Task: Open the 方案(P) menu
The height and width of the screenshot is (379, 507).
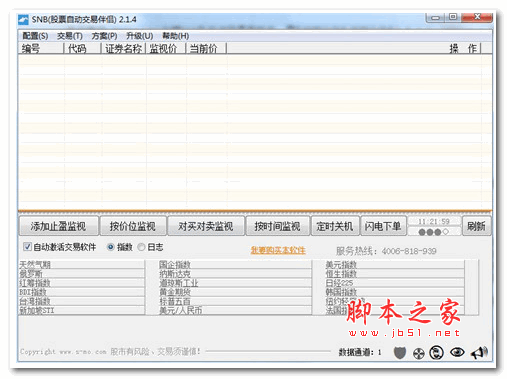Action: (104, 36)
